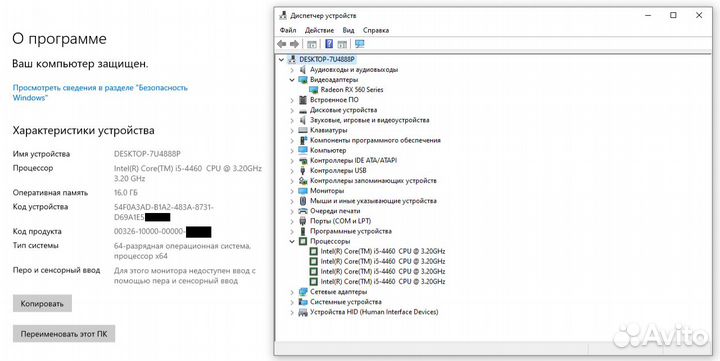This screenshot has width=720, height=361.
Task: Click the mouse icon beside Мыши и иные указывающие устройства
Action: [x=303, y=201]
